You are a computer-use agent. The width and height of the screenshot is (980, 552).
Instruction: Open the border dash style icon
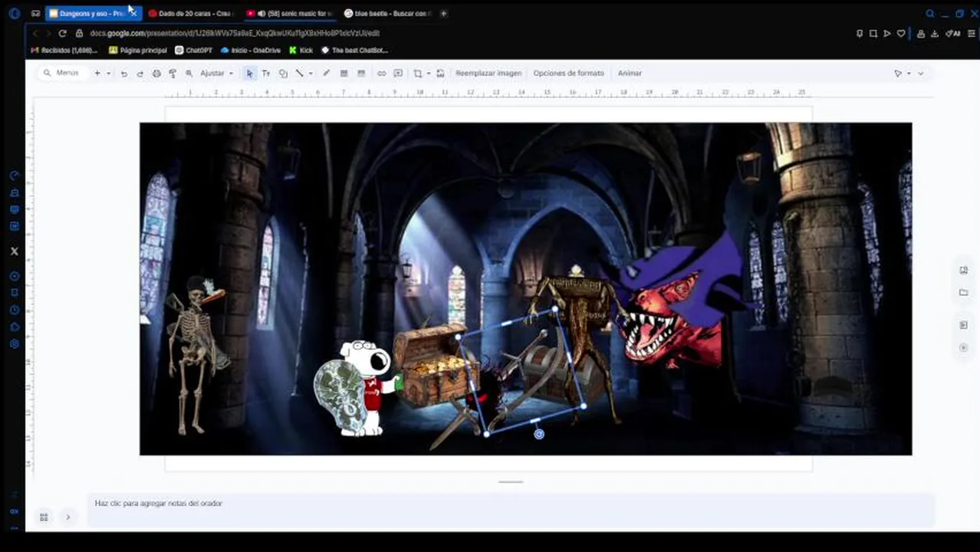[x=360, y=74]
